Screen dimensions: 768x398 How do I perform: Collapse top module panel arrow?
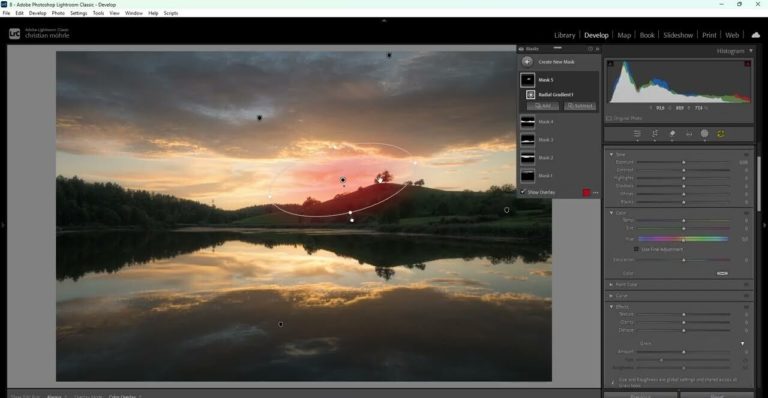[384, 21]
